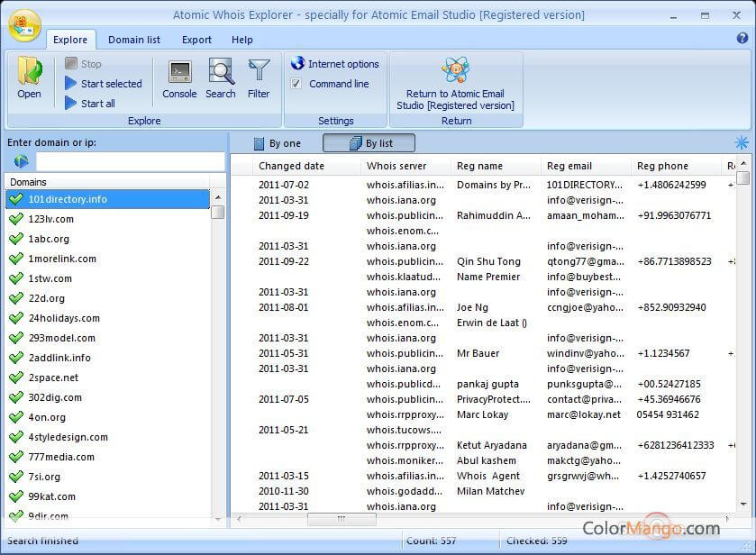The width and height of the screenshot is (756, 555).
Task: Click results table horizontal scrollbar thumb
Action: click(x=342, y=519)
